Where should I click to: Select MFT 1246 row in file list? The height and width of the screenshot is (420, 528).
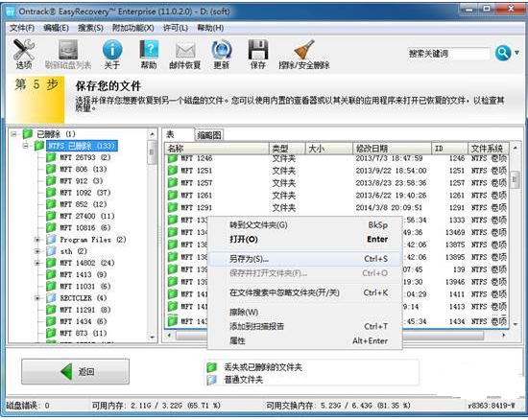tap(337, 158)
